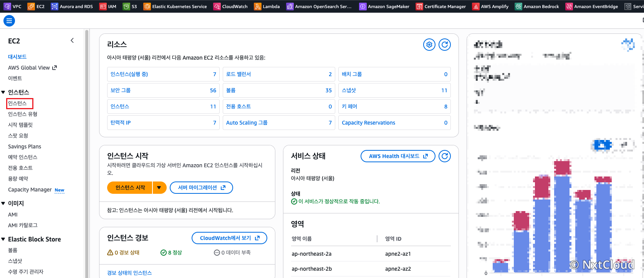Viewport: 644px width, 278px height.
Task: Open the Certificate Manager shortcut
Action: [441, 6]
